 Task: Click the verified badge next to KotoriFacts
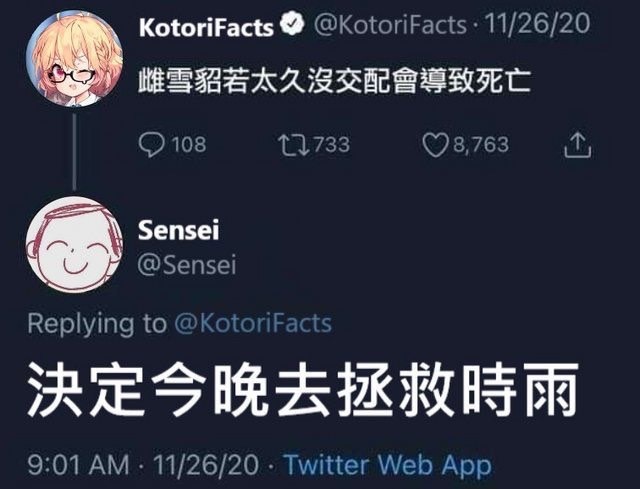coord(292,24)
